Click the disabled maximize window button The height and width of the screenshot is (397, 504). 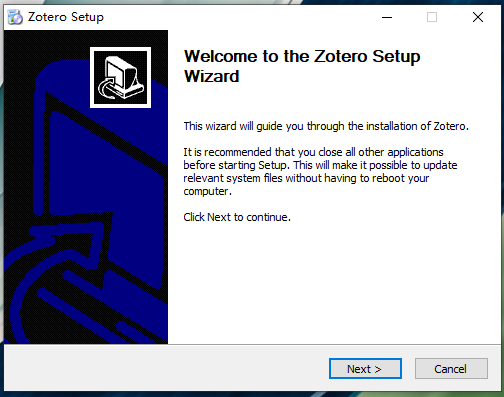432,17
